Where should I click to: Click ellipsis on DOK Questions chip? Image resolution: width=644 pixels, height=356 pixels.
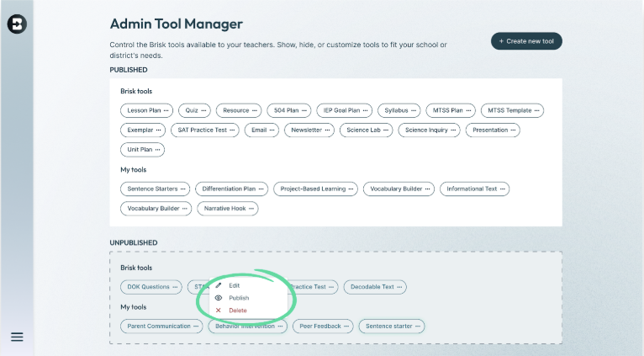coord(175,287)
